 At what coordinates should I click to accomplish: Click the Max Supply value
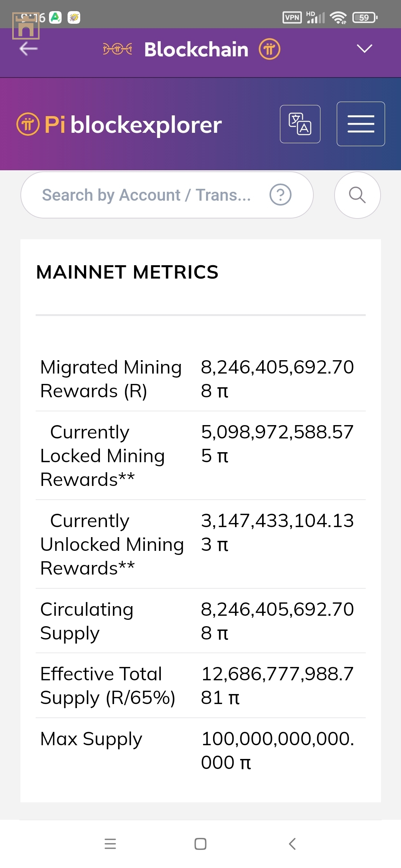277,750
